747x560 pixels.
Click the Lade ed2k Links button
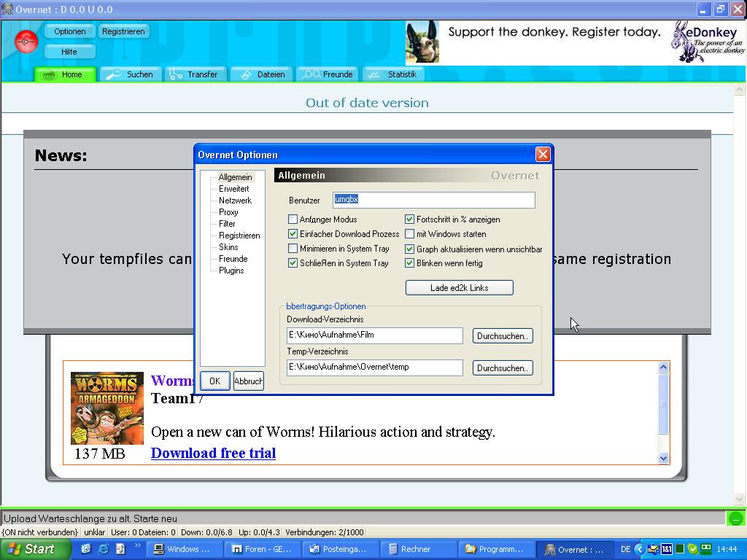(460, 287)
